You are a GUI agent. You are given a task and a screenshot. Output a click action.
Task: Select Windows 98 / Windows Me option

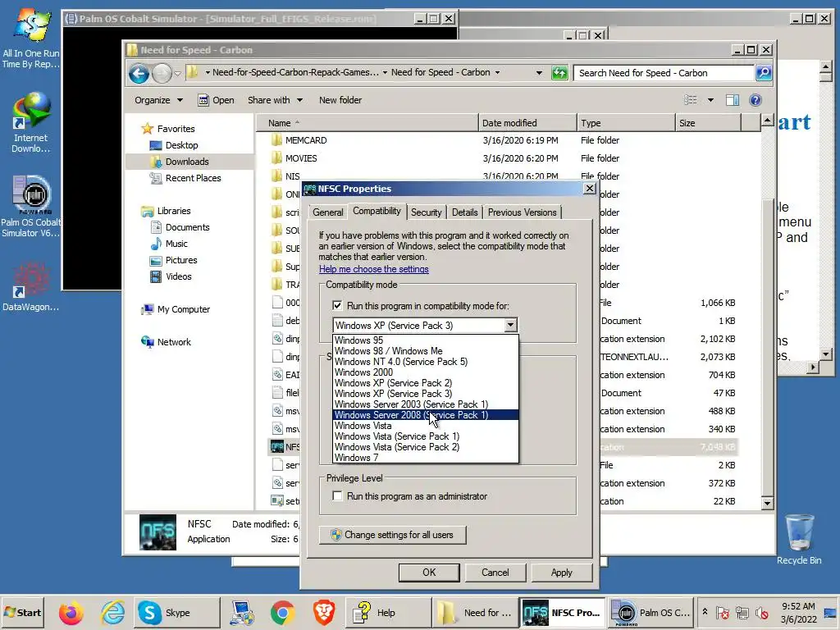click(426, 351)
